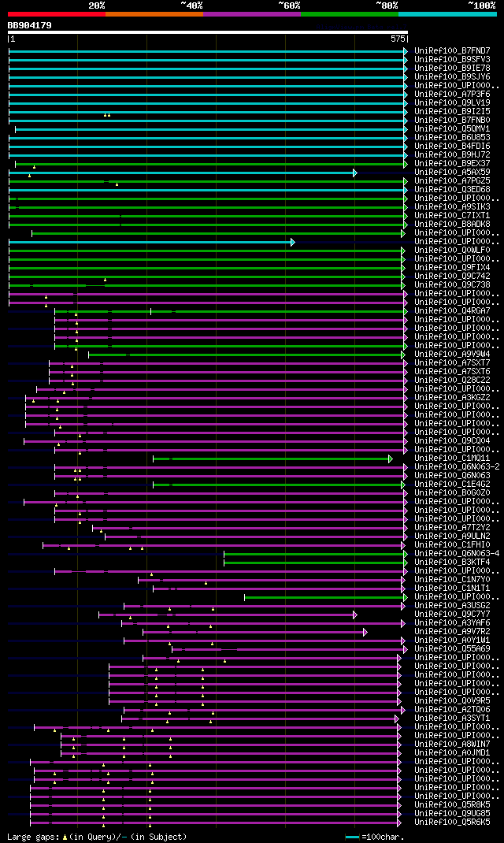504x843 pixels.
Task: Click the white query sequence bar
Action: pos(208,32)
